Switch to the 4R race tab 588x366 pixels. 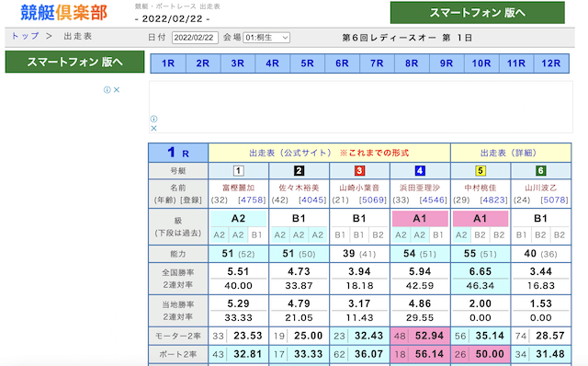pyautogui.click(x=272, y=63)
